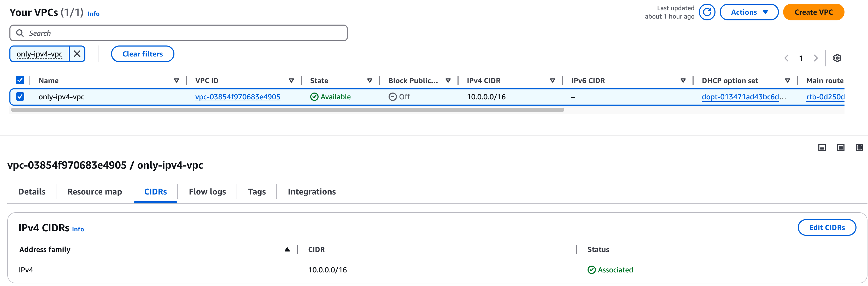
Task: Switch to Resource map tab
Action: click(95, 192)
